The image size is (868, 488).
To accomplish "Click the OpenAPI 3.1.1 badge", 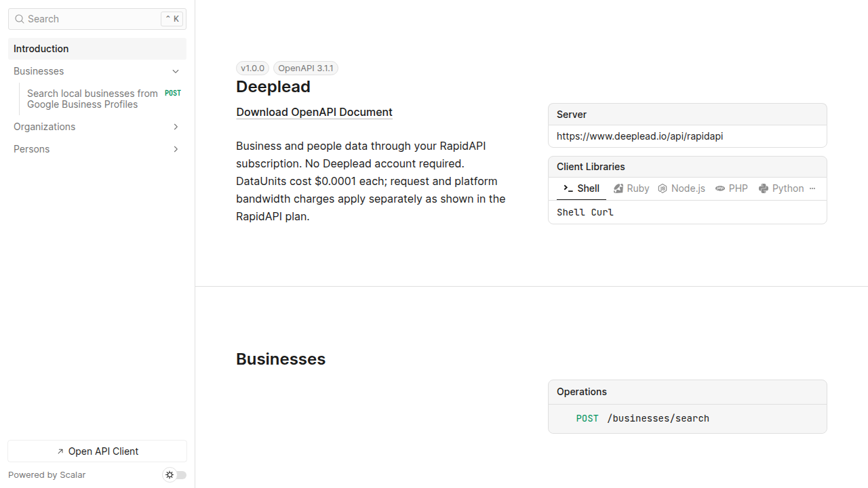I will 306,68.
